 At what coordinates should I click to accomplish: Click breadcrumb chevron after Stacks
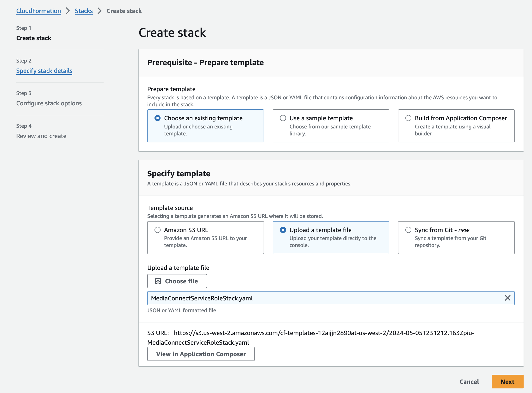(x=99, y=11)
